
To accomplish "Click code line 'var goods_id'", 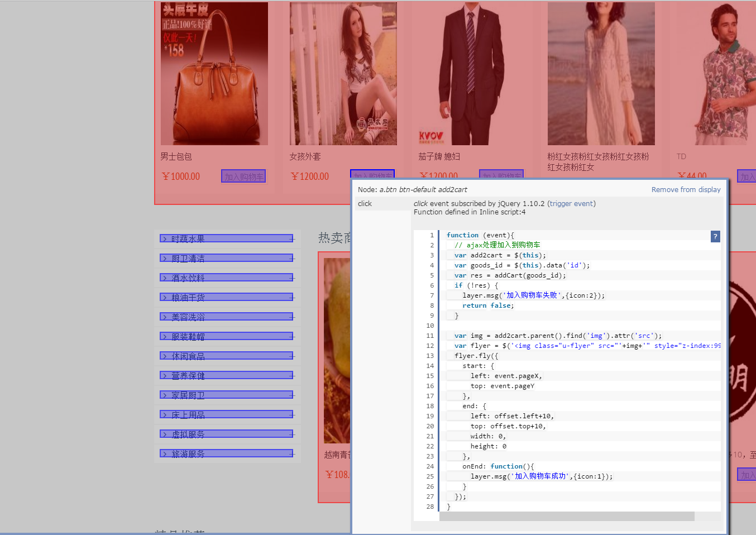I will [522, 265].
